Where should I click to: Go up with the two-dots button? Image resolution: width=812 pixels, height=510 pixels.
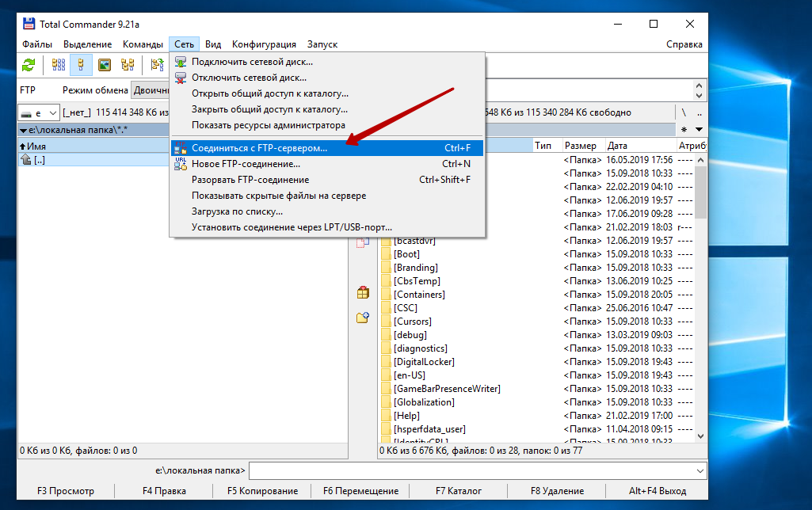[699, 112]
